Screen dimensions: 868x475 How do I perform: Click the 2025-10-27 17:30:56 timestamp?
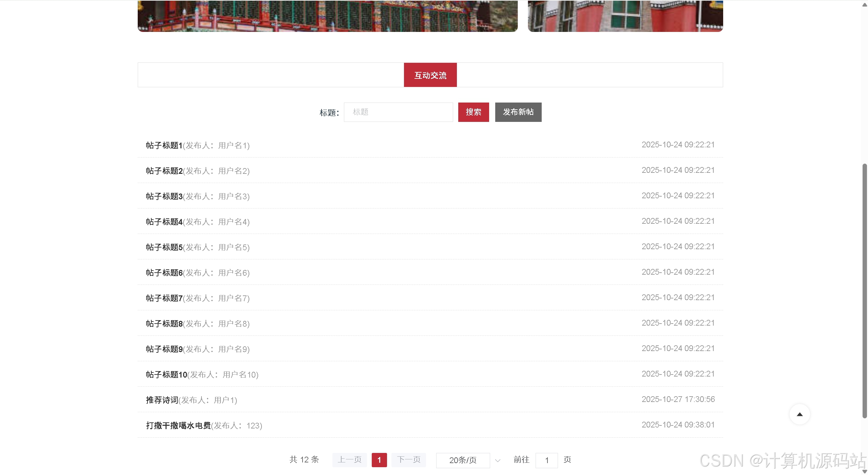pos(678,399)
